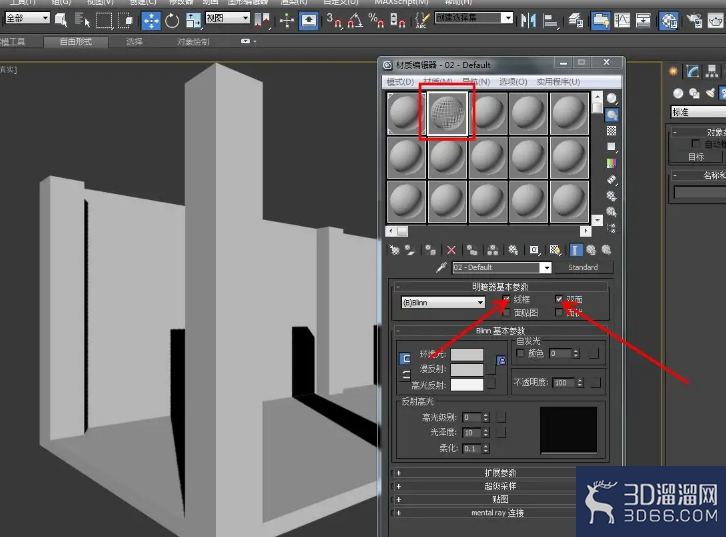Expand the 贴图 maps rollout
Image resolution: width=726 pixels, height=537 pixels.
pos(500,499)
